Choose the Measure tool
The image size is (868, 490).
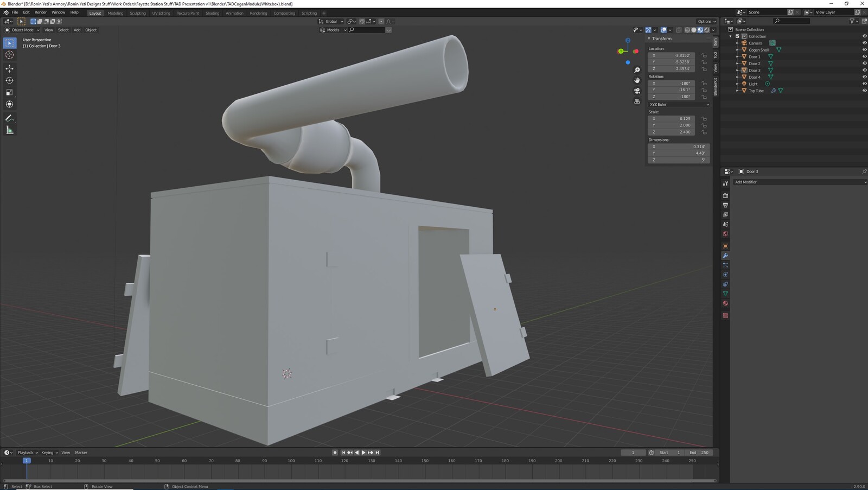pos(10,130)
